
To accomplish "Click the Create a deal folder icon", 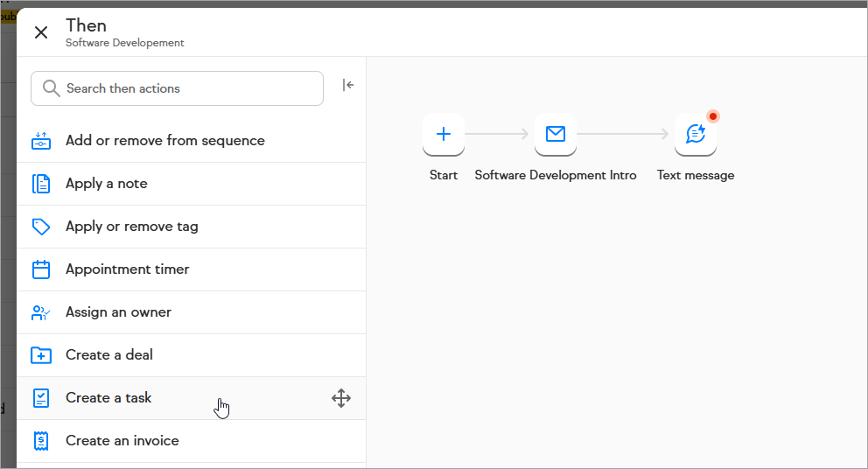I will 41,355.
